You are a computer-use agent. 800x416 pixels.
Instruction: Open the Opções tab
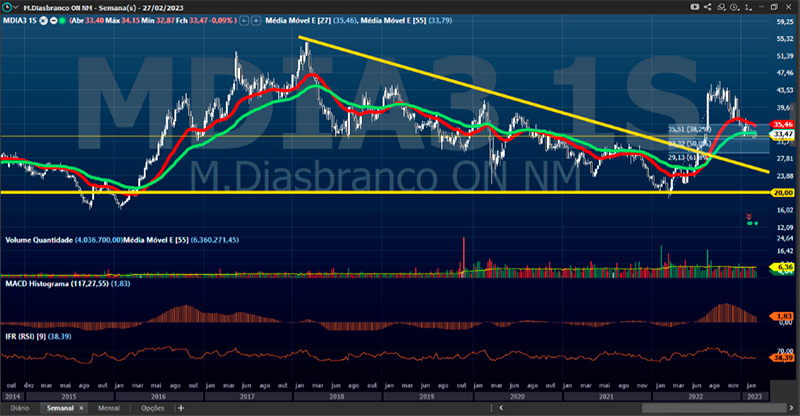tap(153, 408)
